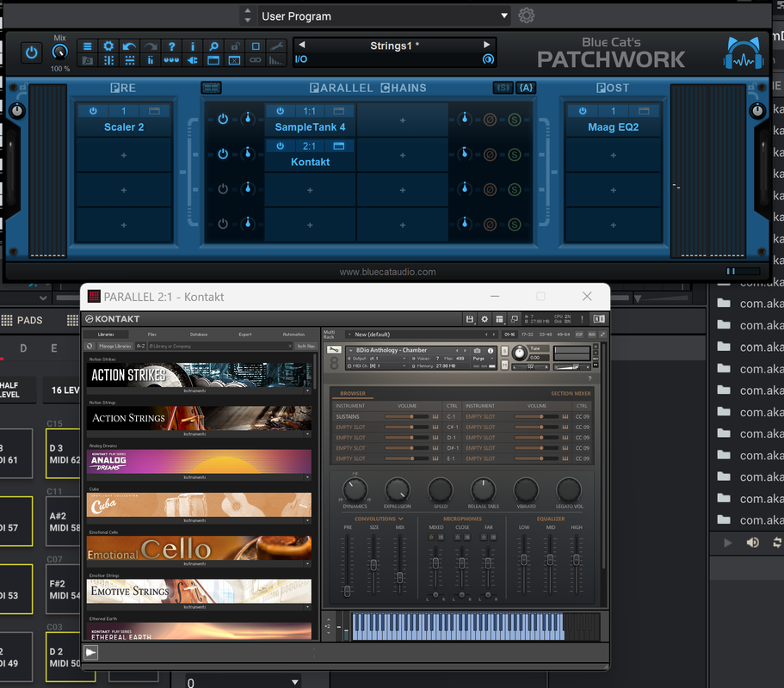Open Action Strikes Instruments dropdown arrow
This screenshot has height=688, width=784.
pos(307,390)
